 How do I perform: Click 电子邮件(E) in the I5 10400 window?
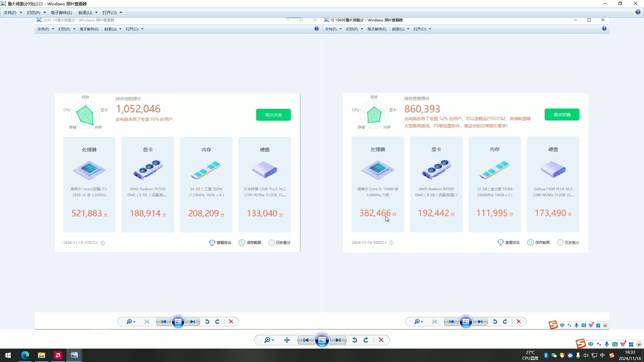377,29
